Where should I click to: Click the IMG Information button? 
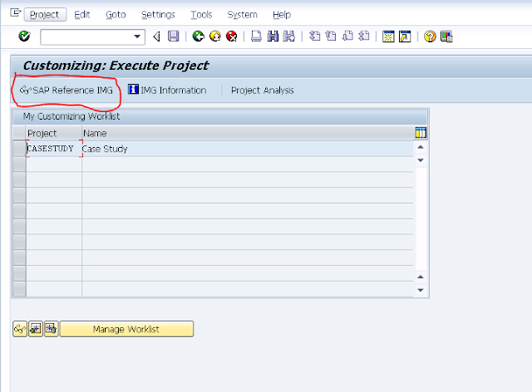click(167, 90)
